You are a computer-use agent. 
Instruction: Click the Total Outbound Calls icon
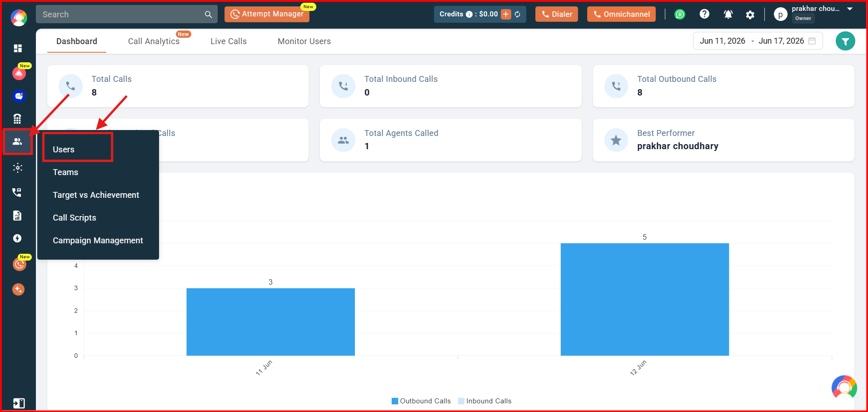point(616,86)
